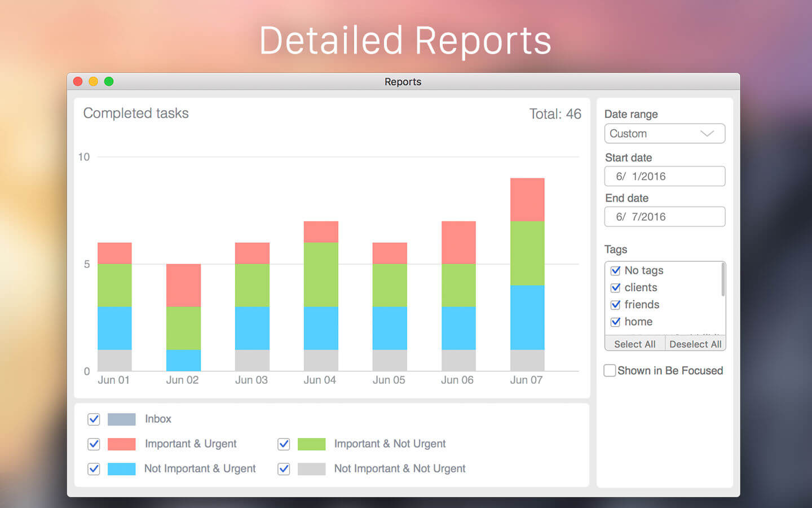Uncheck the No tags checkbox
The width and height of the screenshot is (812, 508).
pyautogui.click(x=616, y=270)
